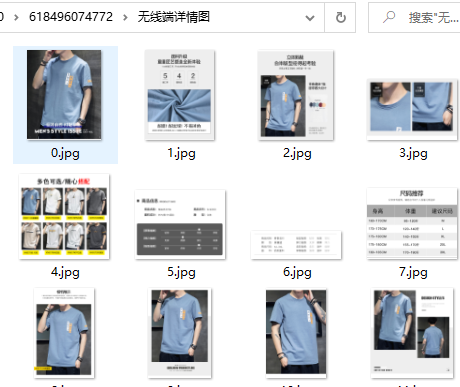Screen dimensions: 460x387
Task: Select the 3.jpg collar detail image
Action: click(412, 109)
